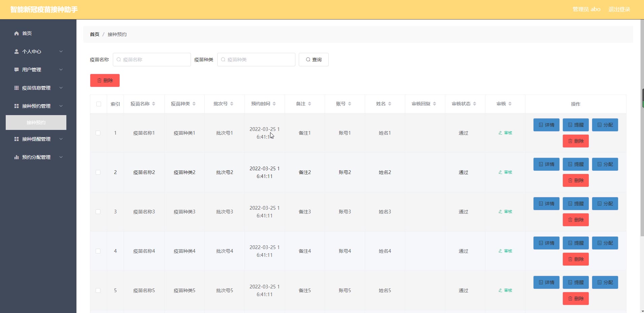Expand the 接种提醒管理 menu chevron
The height and width of the screenshot is (313, 644).
[x=61, y=139]
